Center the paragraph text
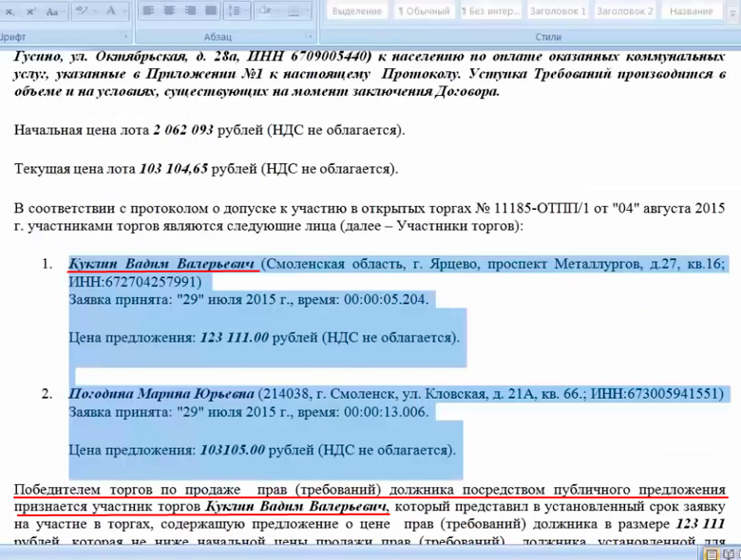This screenshot has width=741, height=560. [169, 10]
